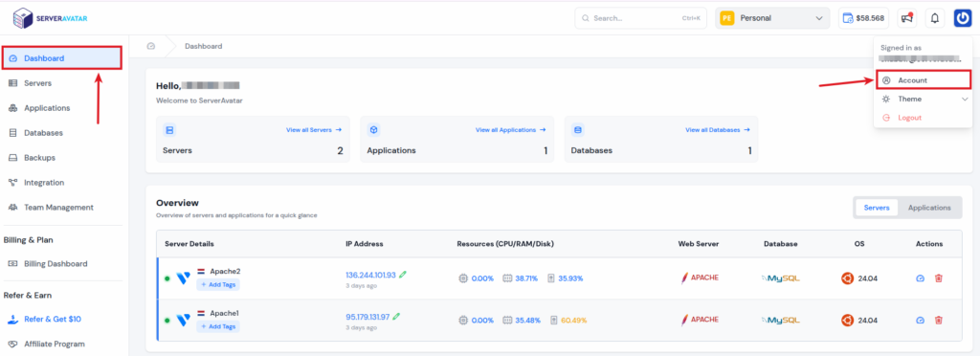Add Tags to Apache1 server
The image size is (980, 356).
tap(218, 326)
